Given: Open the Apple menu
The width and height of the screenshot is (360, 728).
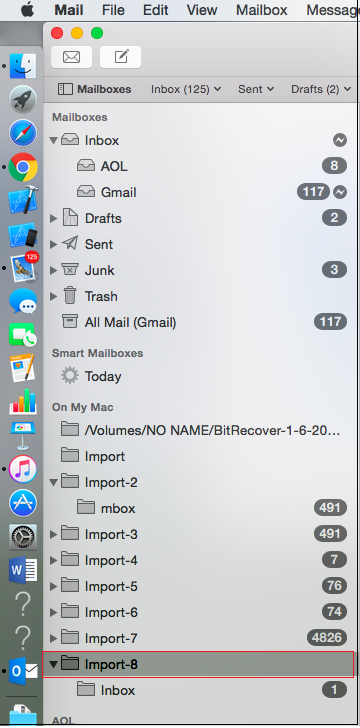Looking at the screenshot, I should (x=27, y=10).
